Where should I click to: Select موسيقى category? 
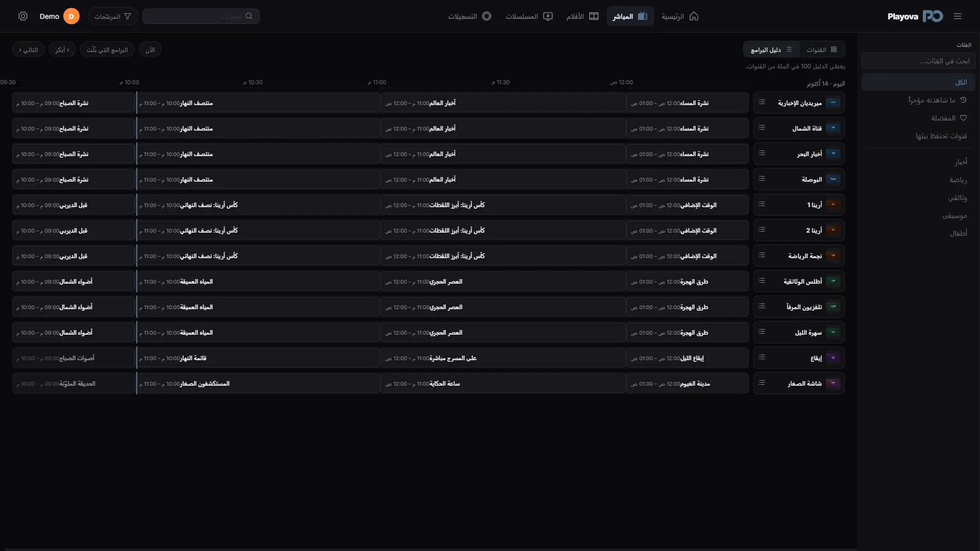coord(918,215)
